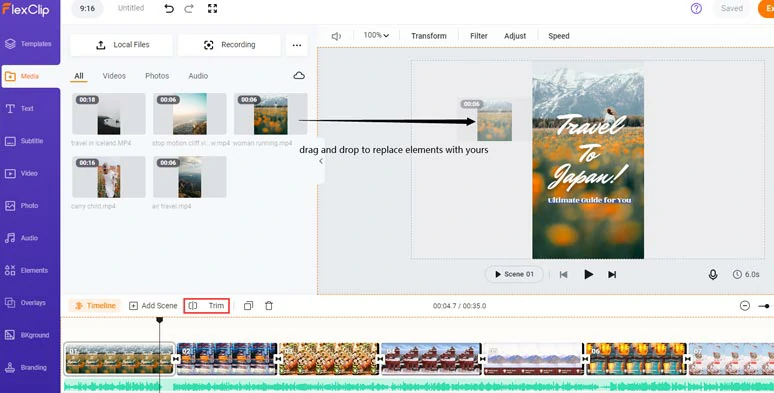Select scene 02 clip in timeline
The height and width of the screenshot is (393, 774).
(227, 359)
